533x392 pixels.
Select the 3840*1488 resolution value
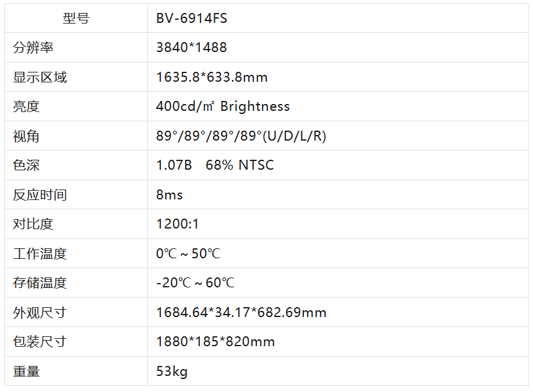[x=192, y=48]
